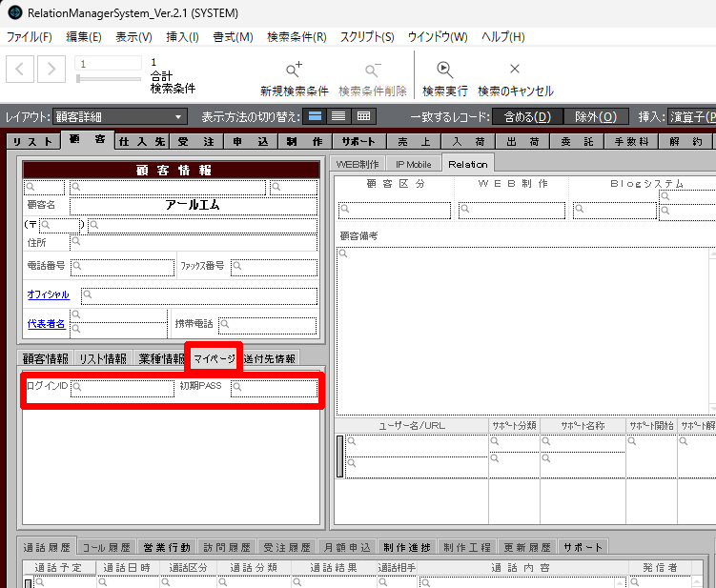
Task: Select the 含める(D) include records toggle
Action: coord(526,116)
